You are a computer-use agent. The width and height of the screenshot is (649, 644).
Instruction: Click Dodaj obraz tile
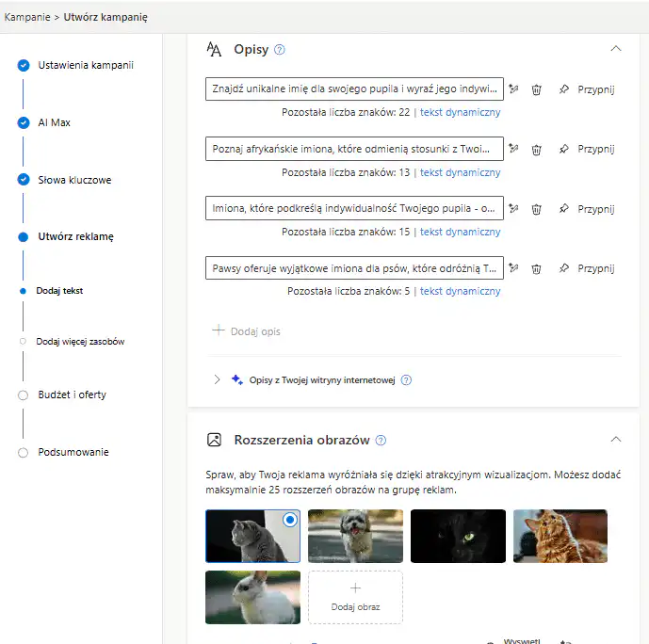click(355, 597)
